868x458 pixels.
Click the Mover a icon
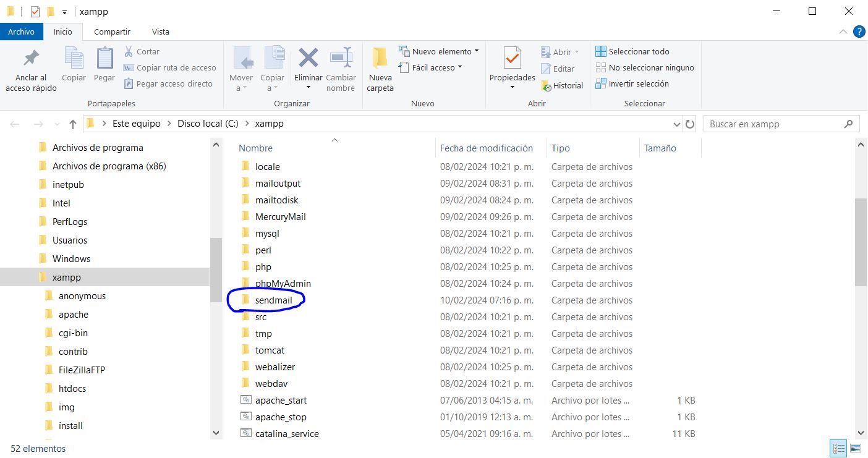(242, 58)
